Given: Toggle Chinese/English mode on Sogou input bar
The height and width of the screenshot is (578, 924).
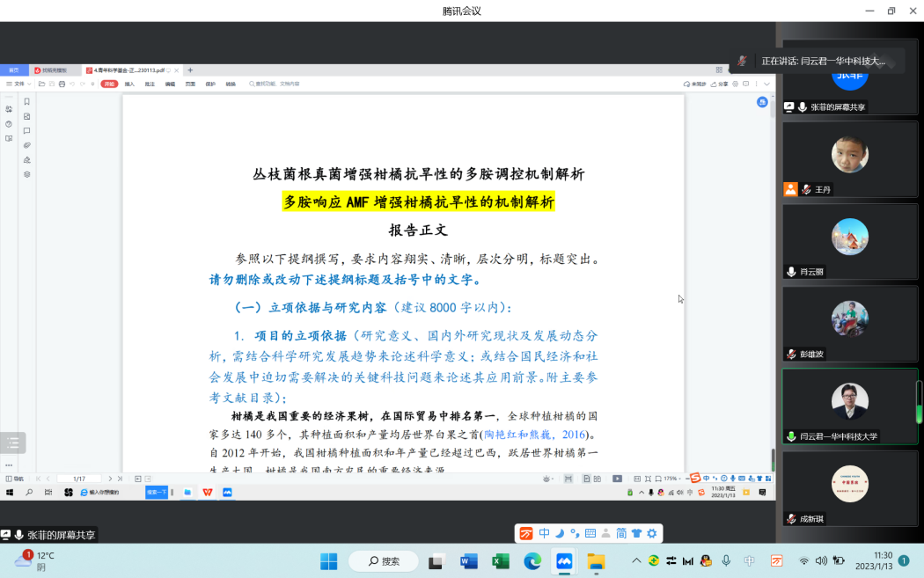Looking at the screenshot, I should (545, 533).
